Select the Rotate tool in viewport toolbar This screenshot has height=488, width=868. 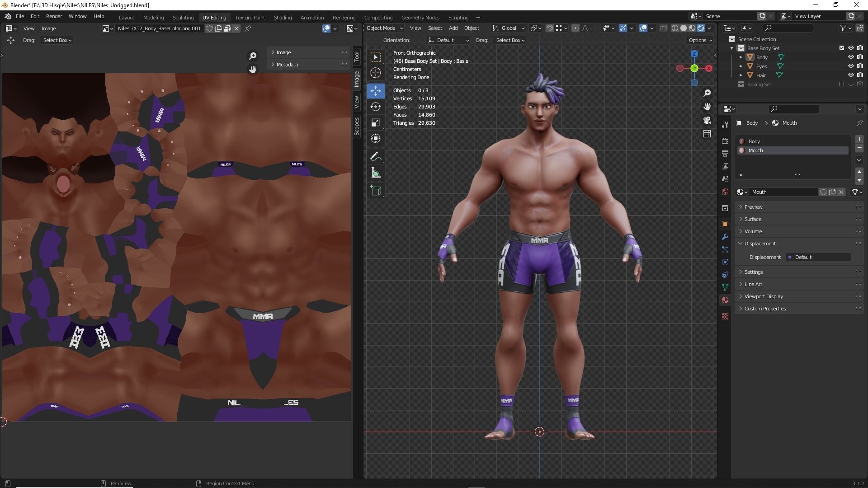[x=376, y=107]
